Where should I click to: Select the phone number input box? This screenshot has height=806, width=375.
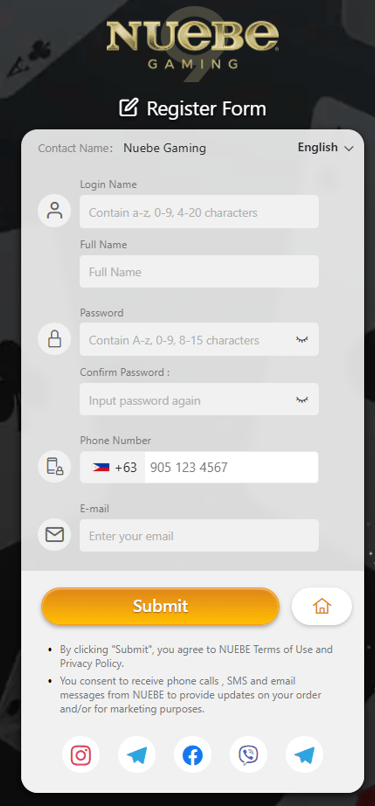tap(231, 467)
